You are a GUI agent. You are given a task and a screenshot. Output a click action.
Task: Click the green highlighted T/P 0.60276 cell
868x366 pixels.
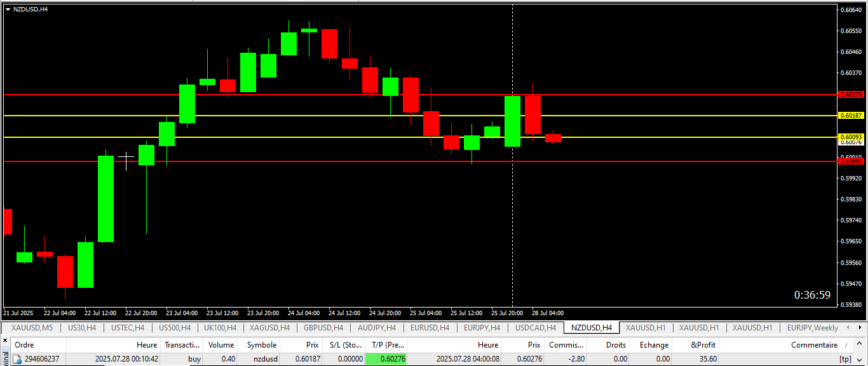tap(386, 359)
